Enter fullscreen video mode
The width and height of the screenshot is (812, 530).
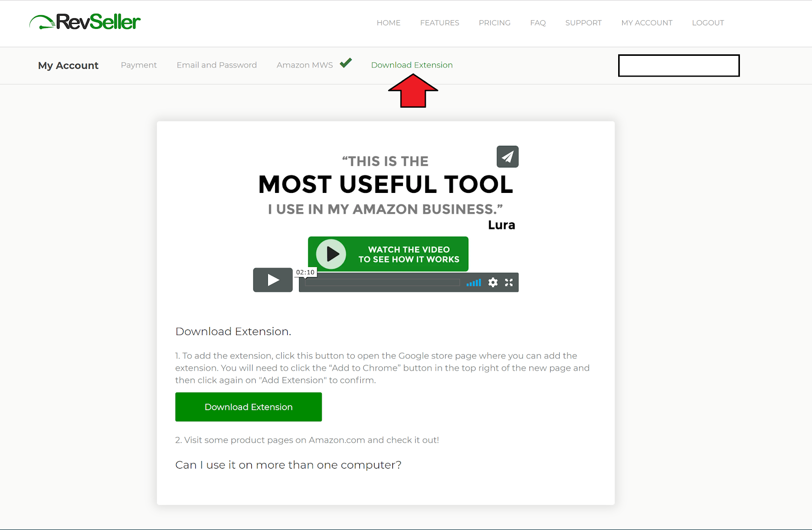pos(509,282)
